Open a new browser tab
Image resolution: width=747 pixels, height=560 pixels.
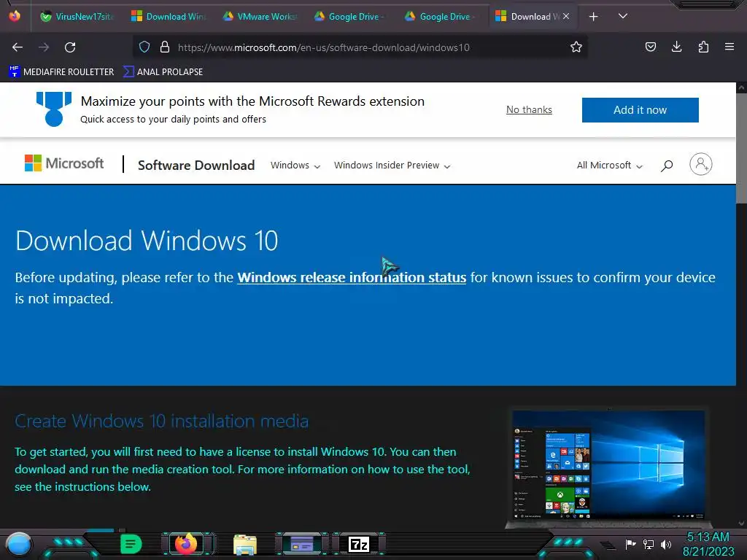pyautogui.click(x=594, y=17)
